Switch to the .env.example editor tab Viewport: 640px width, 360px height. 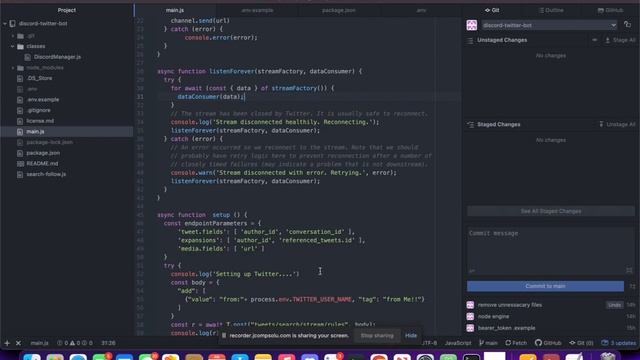pos(257,10)
